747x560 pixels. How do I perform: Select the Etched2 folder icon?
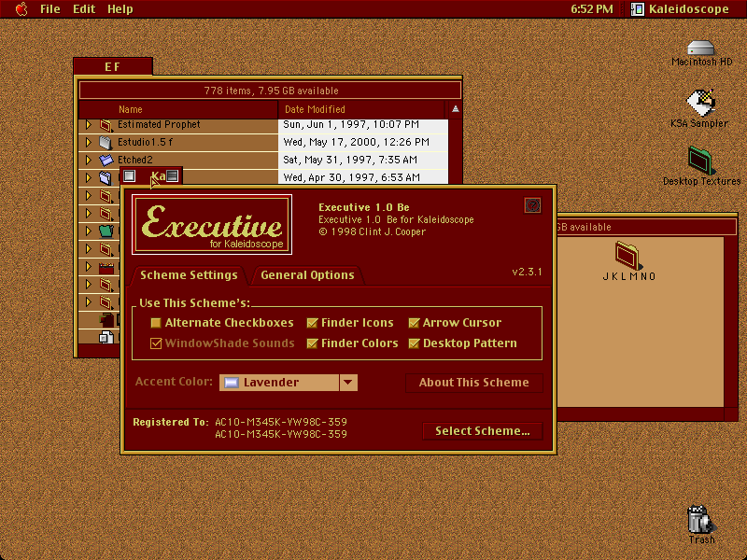(x=106, y=160)
